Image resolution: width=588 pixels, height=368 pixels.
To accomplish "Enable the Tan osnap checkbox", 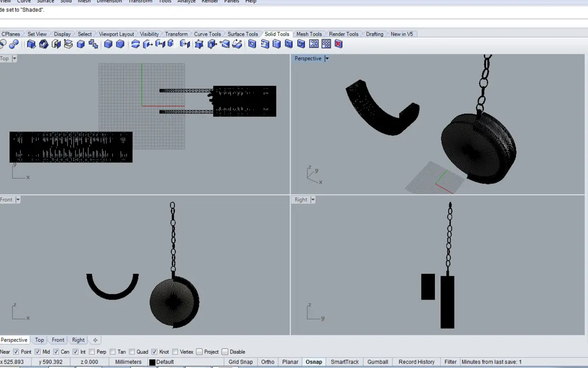I will (x=113, y=352).
